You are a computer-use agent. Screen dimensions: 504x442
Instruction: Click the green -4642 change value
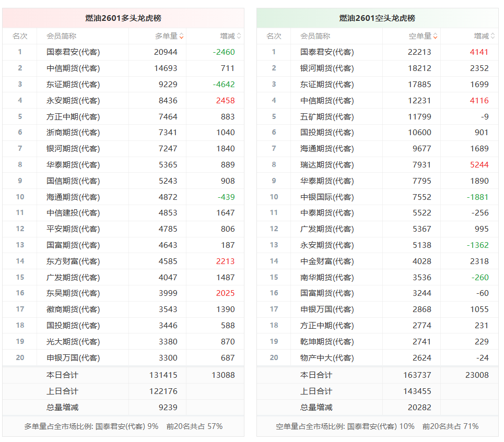click(224, 85)
